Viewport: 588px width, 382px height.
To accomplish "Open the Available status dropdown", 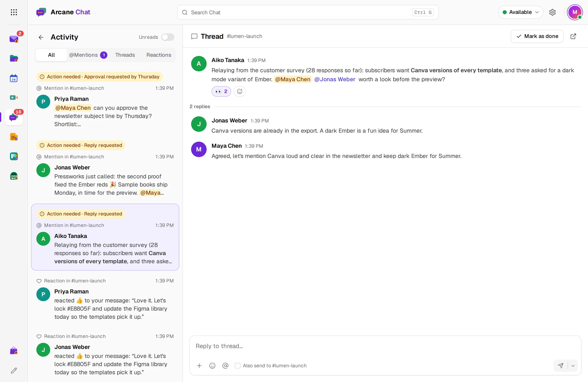I will 521,12.
